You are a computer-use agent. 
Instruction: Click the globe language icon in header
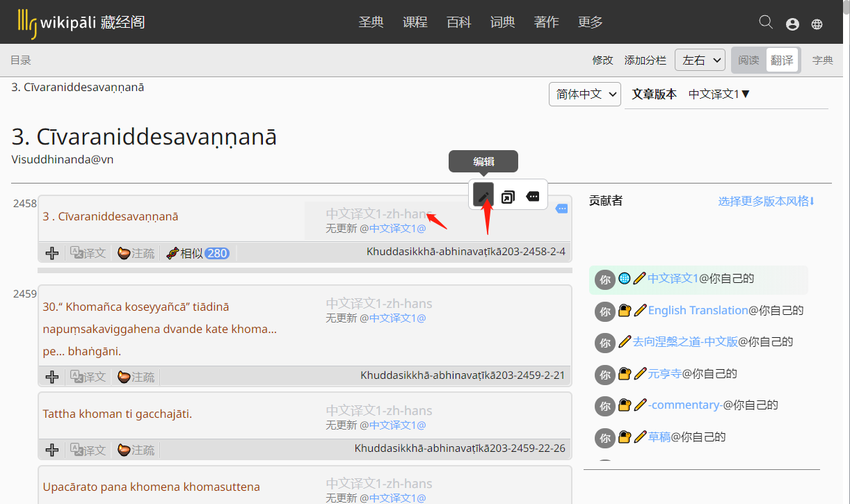(817, 24)
